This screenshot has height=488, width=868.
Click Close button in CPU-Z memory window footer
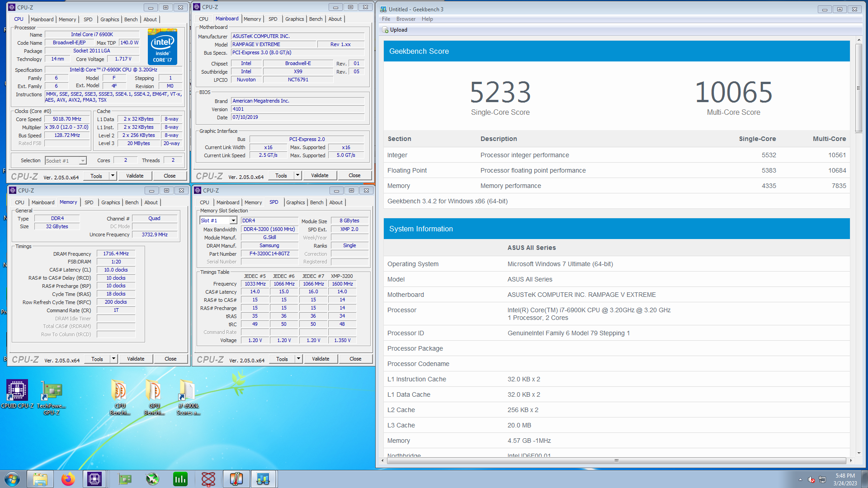[170, 359]
